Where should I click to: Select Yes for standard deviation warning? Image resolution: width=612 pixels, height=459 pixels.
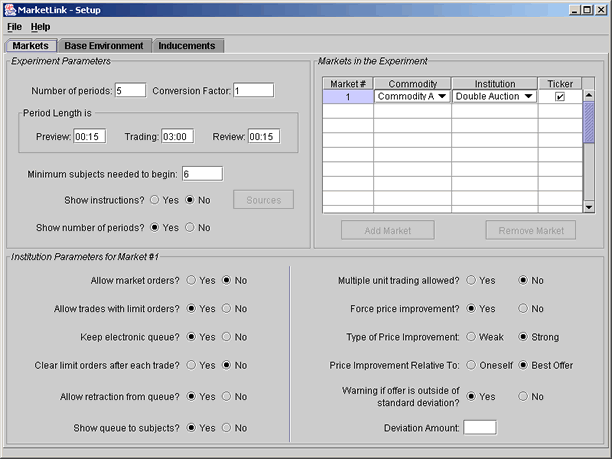[x=471, y=397]
